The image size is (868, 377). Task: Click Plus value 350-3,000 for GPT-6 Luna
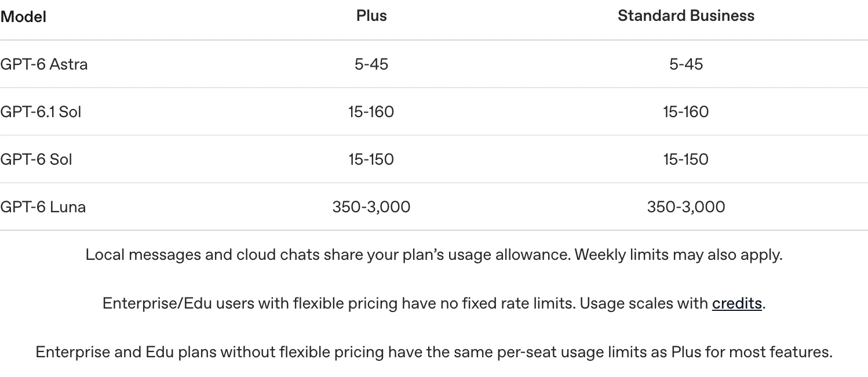click(x=371, y=206)
